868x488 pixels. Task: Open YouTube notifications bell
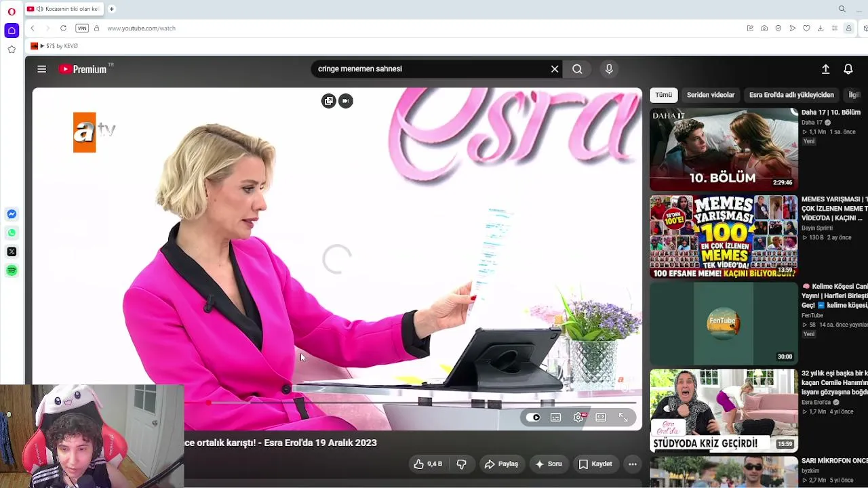coord(848,69)
